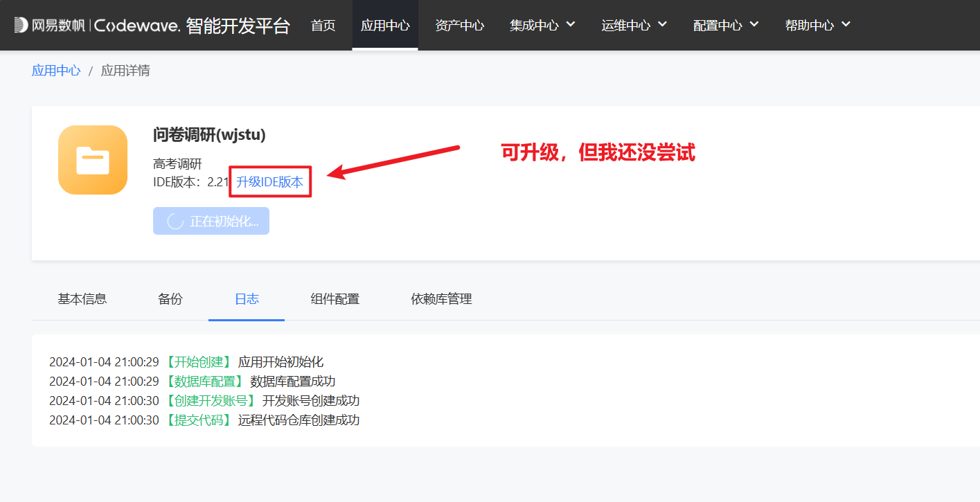980x502 pixels.
Task: Click the 数据库配置成功 log message
Action: [293, 381]
